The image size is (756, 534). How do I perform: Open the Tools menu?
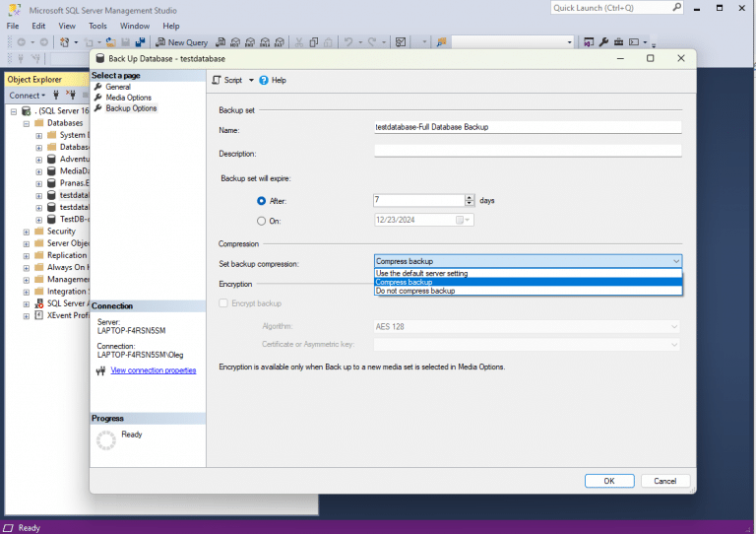[97, 26]
